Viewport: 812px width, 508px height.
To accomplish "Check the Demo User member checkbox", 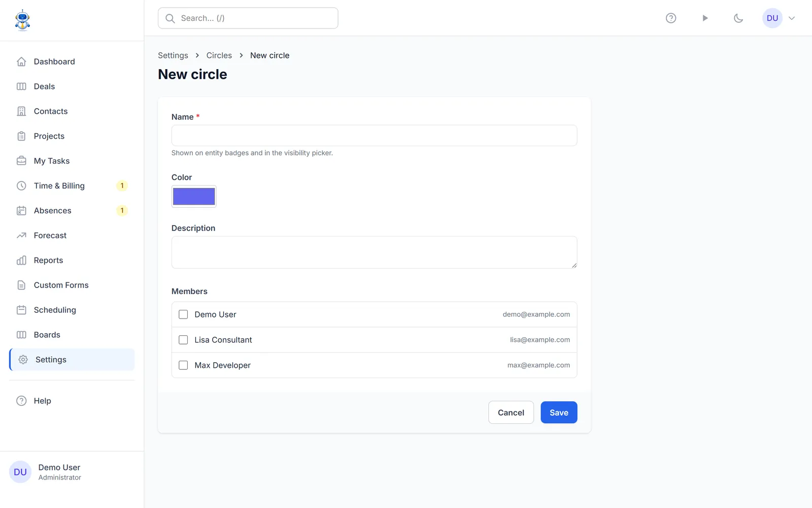I will click(x=183, y=314).
